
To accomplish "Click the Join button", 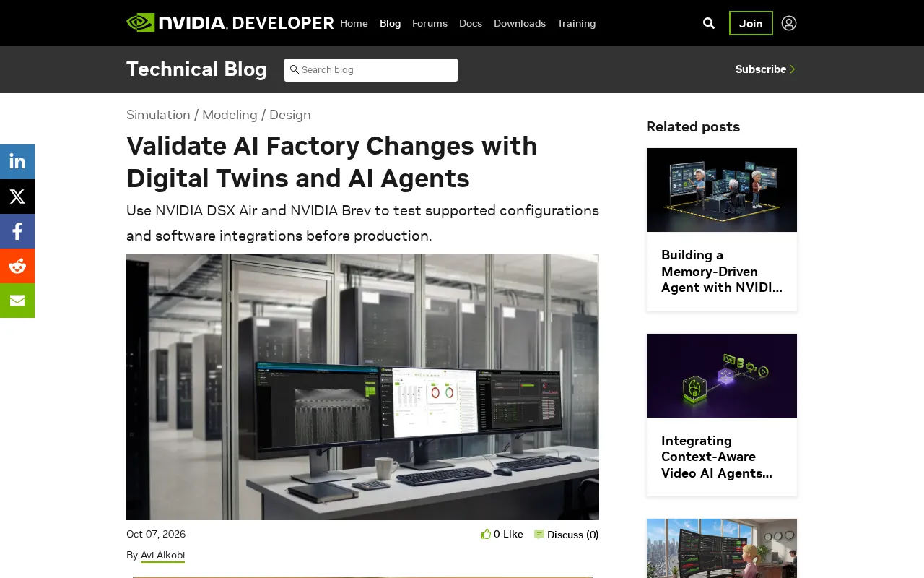I will click(751, 23).
